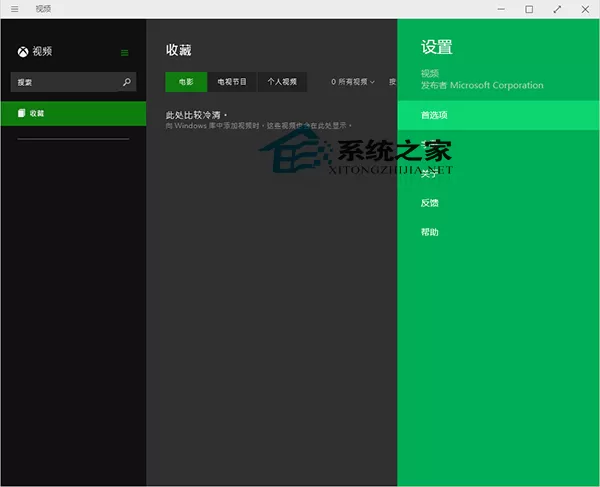Click the search magnifier icon
The height and width of the screenshot is (487, 600).
[127, 82]
